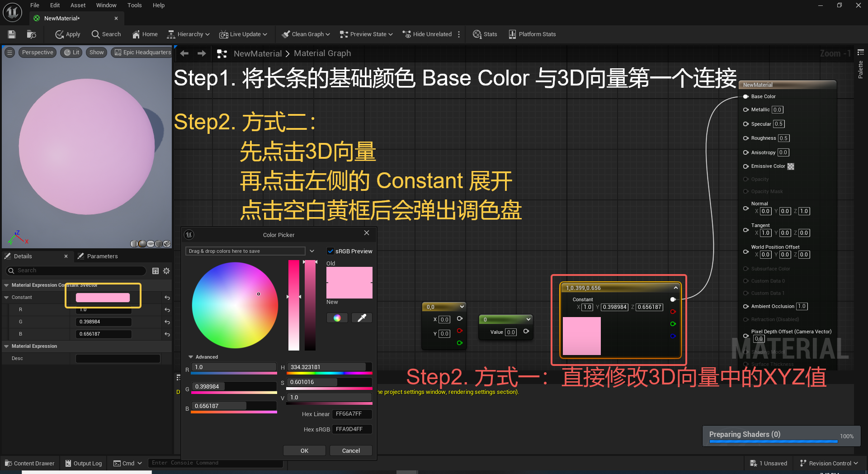Click the 1 Unsaved indicator
Image resolution: width=868 pixels, height=474 pixels.
point(769,463)
